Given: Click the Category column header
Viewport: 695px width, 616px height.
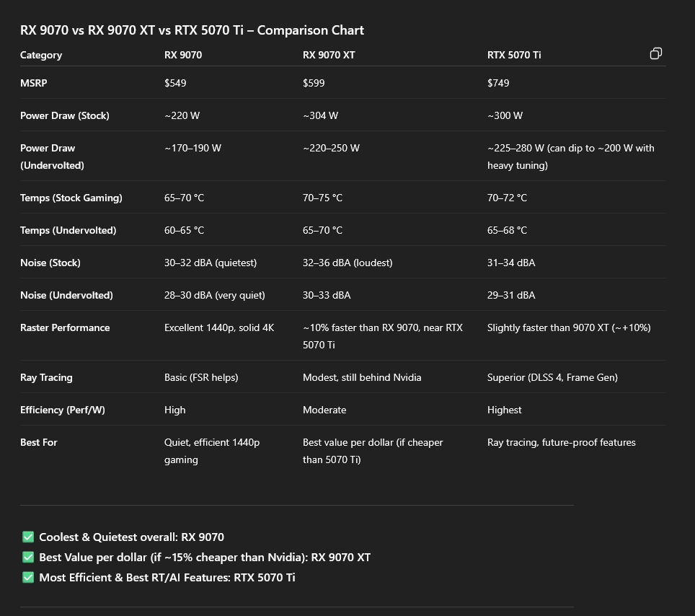Looking at the screenshot, I should [x=41, y=55].
